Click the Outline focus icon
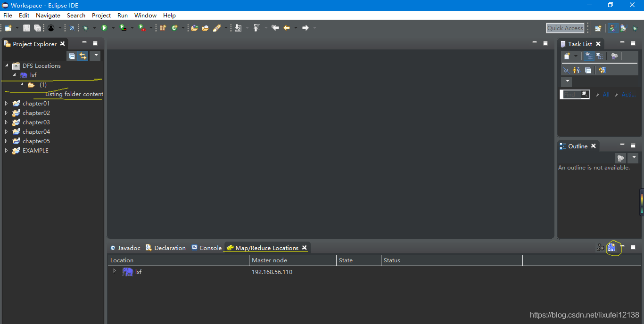This screenshot has width=644, height=324. click(620, 158)
